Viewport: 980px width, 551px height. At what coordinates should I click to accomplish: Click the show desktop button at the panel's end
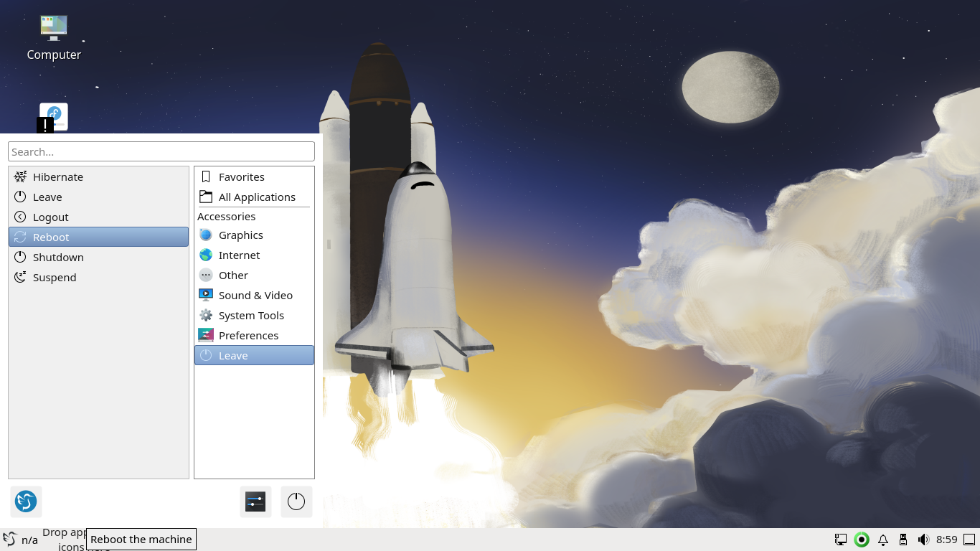pyautogui.click(x=969, y=540)
